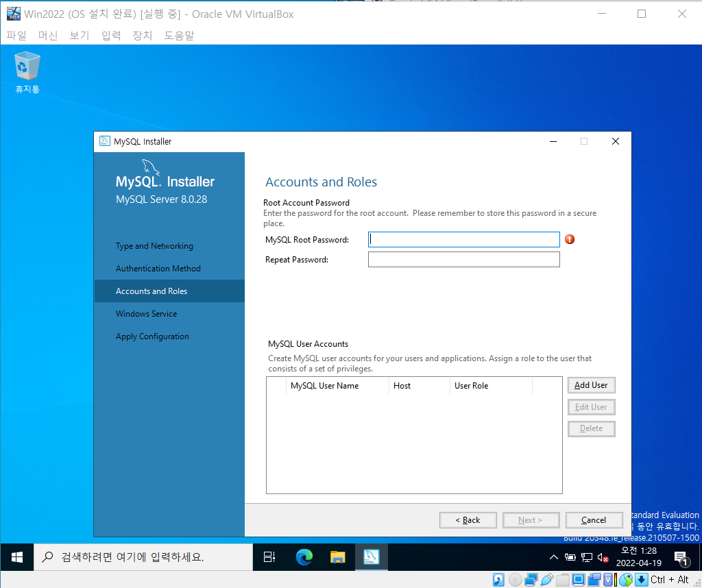The height and width of the screenshot is (588, 702).
Task: Click the Add User button
Action: pyautogui.click(x=591, y=385)
